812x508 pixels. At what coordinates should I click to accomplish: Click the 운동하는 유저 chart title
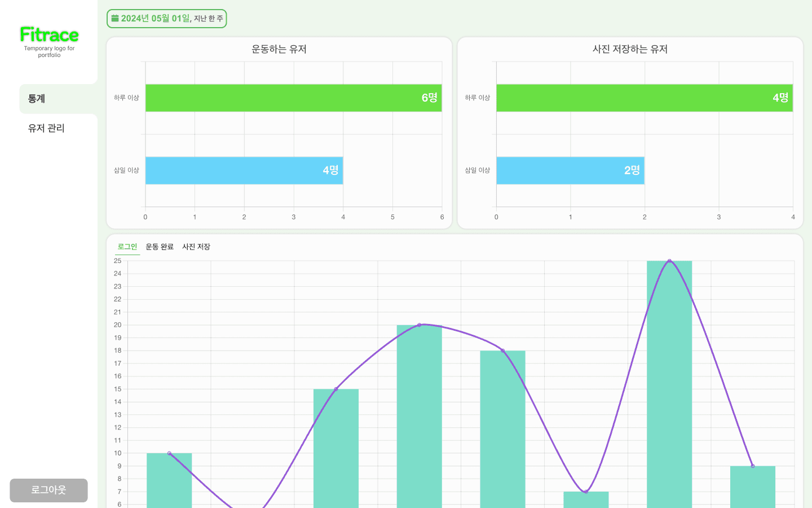tap(279, 49)
